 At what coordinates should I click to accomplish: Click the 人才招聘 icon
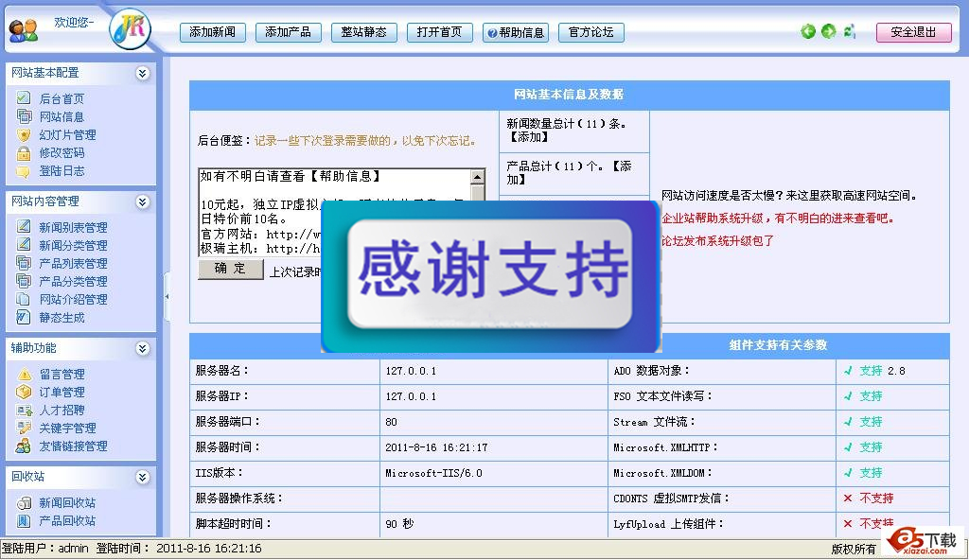[x=24, y=410]
